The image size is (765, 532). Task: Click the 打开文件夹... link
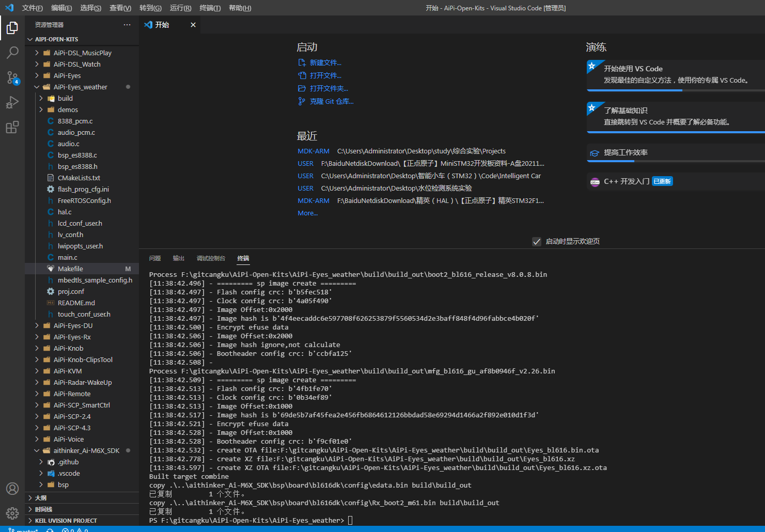[329, 88]
